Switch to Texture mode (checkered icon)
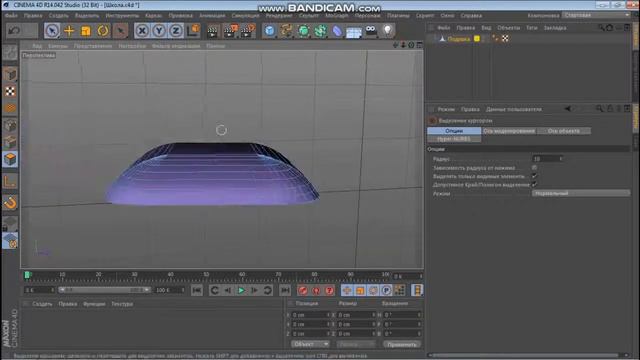 coord(10,91)
